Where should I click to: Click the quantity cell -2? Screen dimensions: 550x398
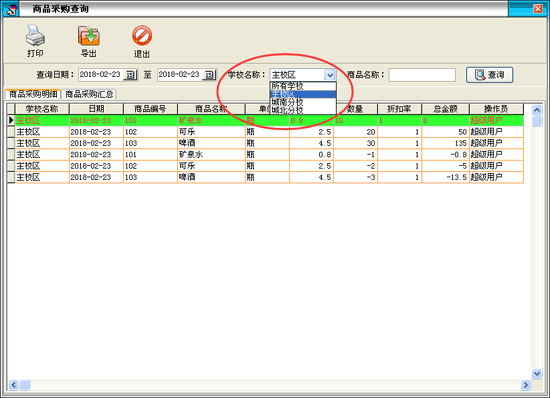(355, 166)
